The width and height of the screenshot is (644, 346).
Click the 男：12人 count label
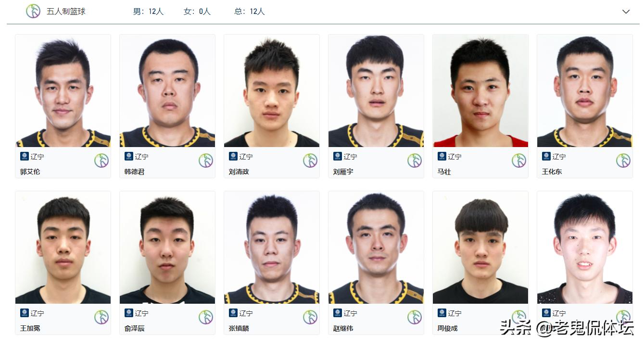click(148, 12)
